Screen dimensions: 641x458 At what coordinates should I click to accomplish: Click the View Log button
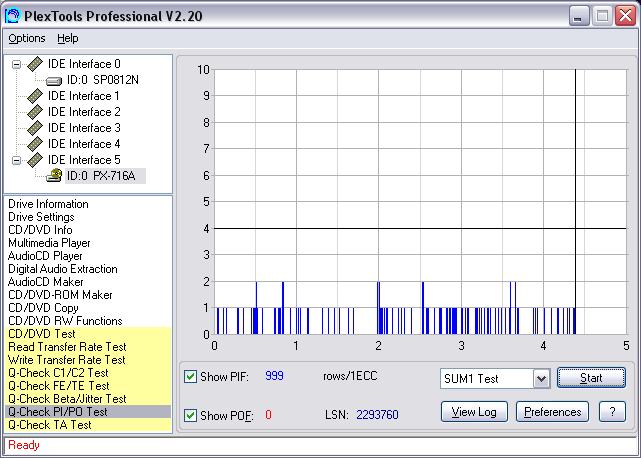pyautogui.click(x=474, y=412)
